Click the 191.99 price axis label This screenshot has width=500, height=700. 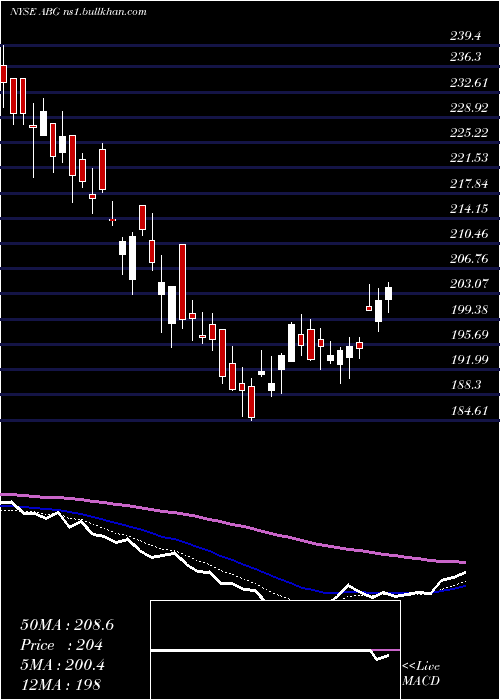pos(468,359)
